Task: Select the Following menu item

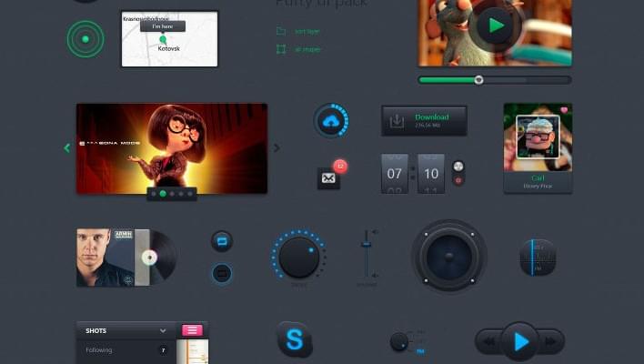Action: click(x=126, y=350)
